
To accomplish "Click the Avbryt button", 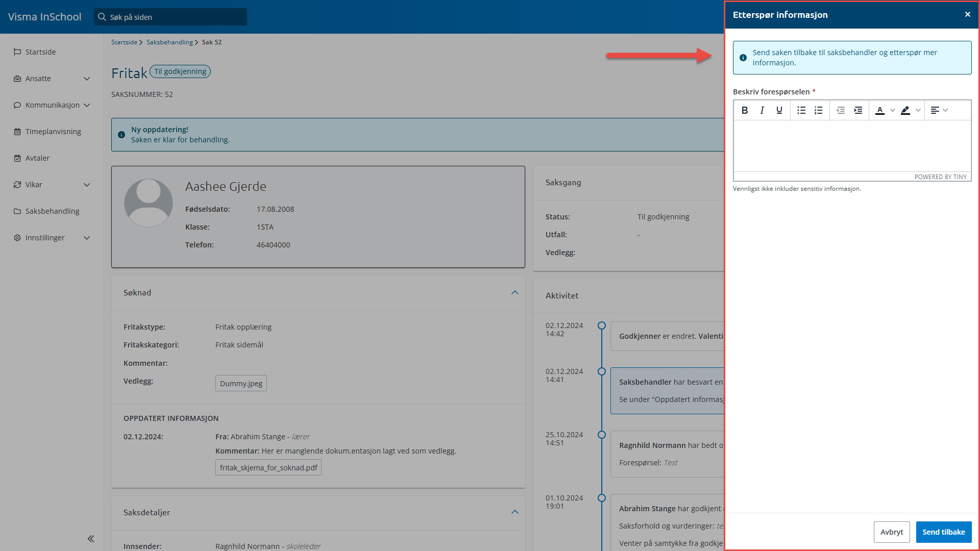I will point(891,532).
